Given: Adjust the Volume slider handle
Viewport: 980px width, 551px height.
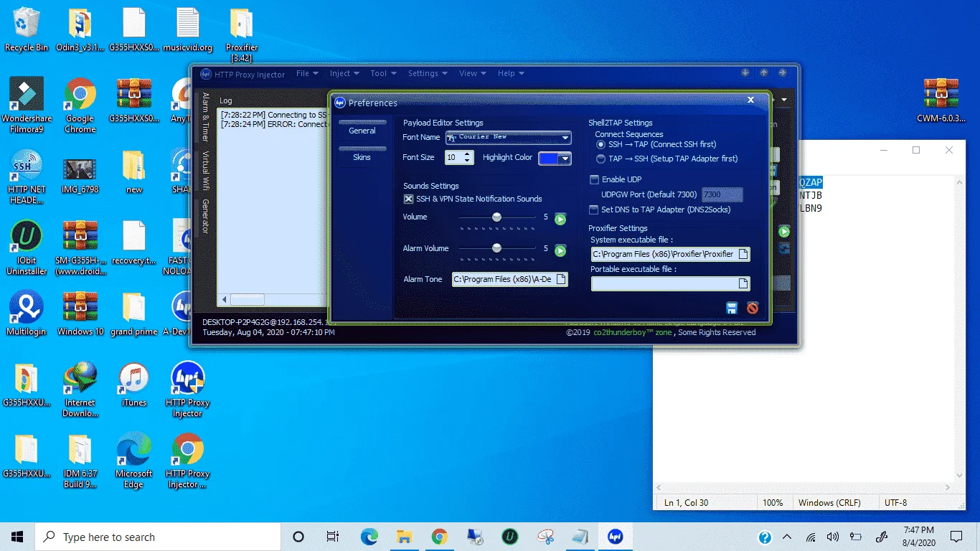Looking at the screenshot, I should tap(496, 217).
